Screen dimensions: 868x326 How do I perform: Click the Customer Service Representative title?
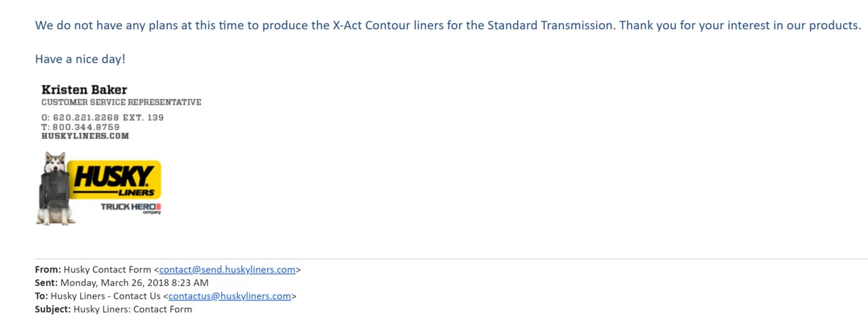(121, 102)
